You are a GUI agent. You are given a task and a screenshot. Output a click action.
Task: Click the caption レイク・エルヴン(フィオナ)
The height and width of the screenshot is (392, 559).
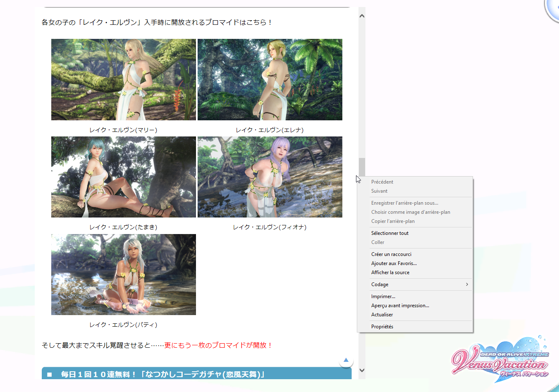point(270,227)
